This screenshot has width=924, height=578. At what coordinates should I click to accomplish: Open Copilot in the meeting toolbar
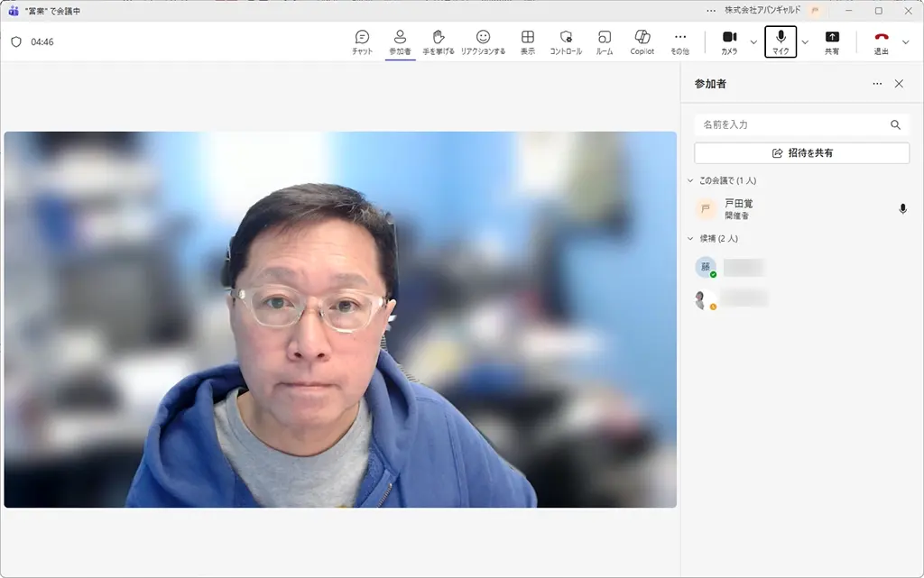click(x=642, y=41)
